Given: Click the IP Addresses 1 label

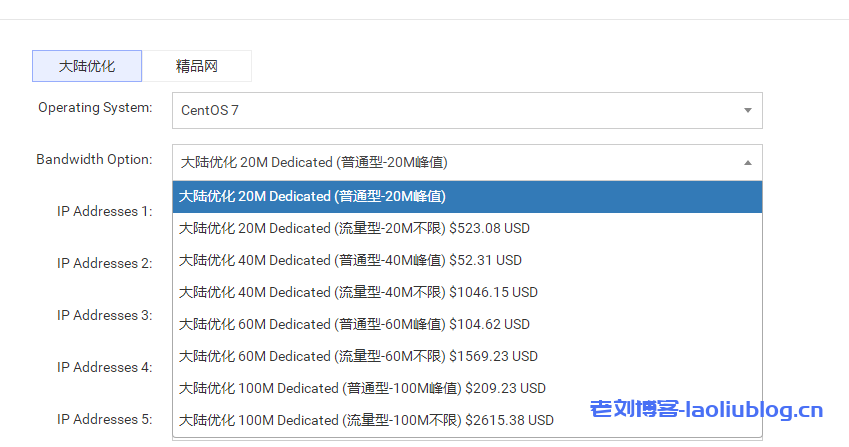Looking at the screenshot, I should (104, 211).
